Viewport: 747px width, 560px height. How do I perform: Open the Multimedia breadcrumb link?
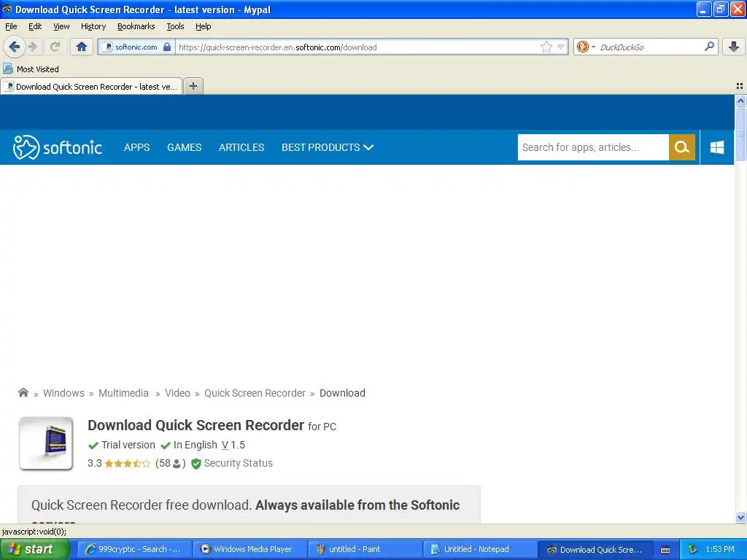click(x=123, y=393)
